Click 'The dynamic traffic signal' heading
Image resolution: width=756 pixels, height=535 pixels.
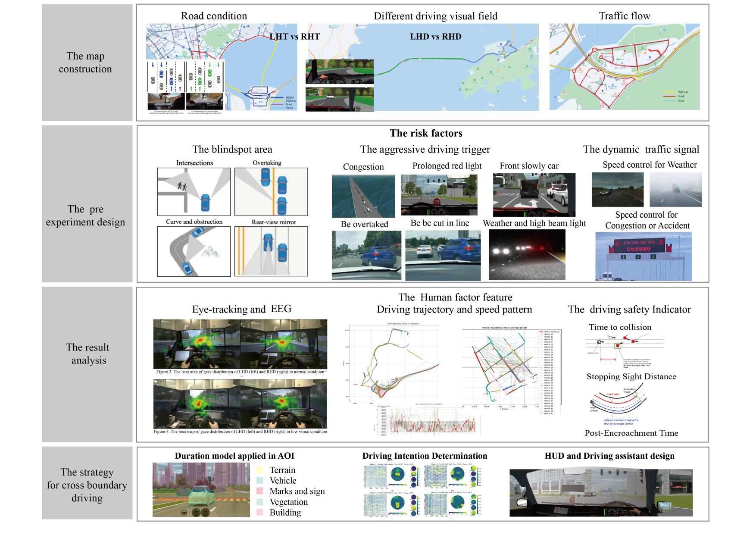click(x=641, y=150)
